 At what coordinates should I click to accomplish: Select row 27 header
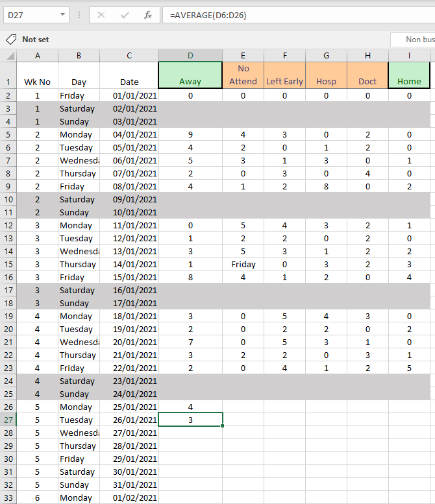(8, 420)
